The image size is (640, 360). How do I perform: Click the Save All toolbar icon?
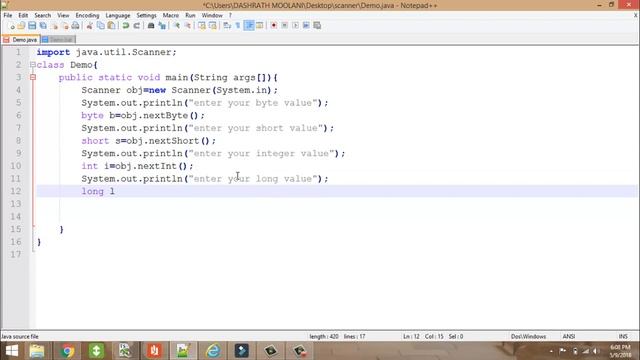[43, 26]
